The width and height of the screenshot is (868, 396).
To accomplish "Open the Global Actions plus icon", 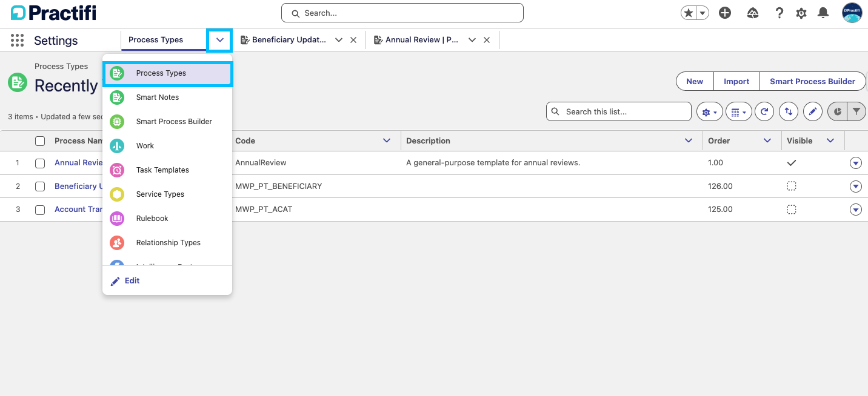I will point(725,13).
